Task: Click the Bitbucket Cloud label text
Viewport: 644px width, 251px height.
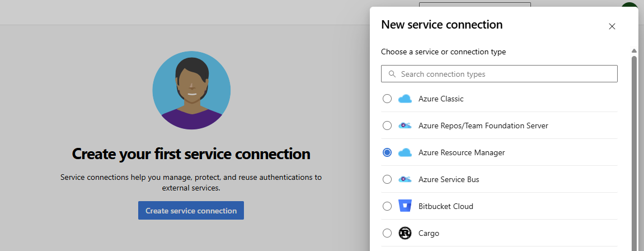Action: pos(446,206)
